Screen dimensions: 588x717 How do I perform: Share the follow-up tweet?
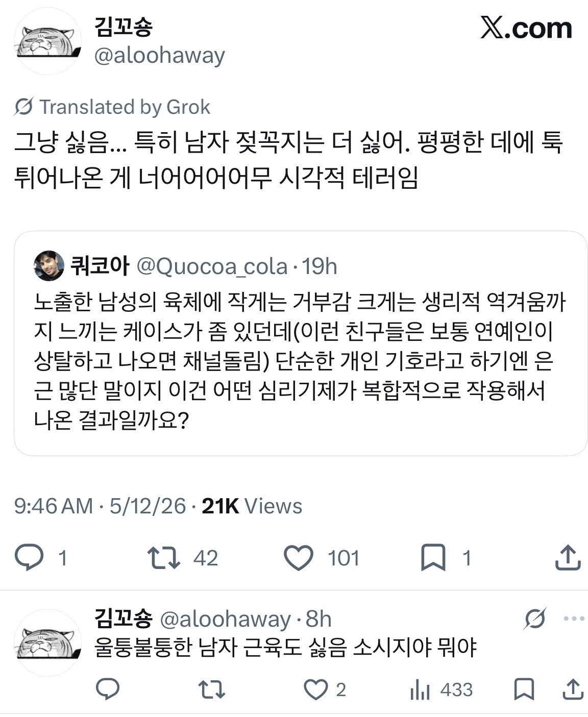click(x=573, y=689)
